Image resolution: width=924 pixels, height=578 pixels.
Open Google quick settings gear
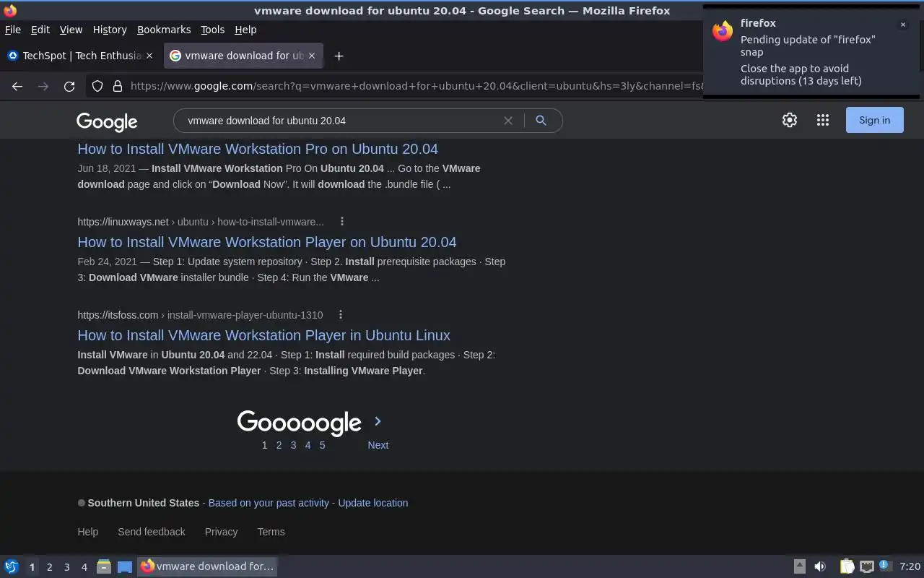click(790, 121)
